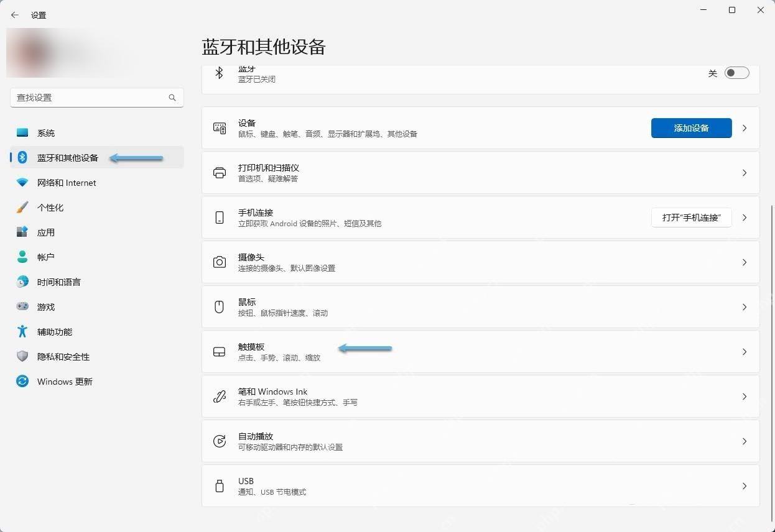Click the phone icon in 手机连接
775x532 pixels.
click(x=220, y=218)
